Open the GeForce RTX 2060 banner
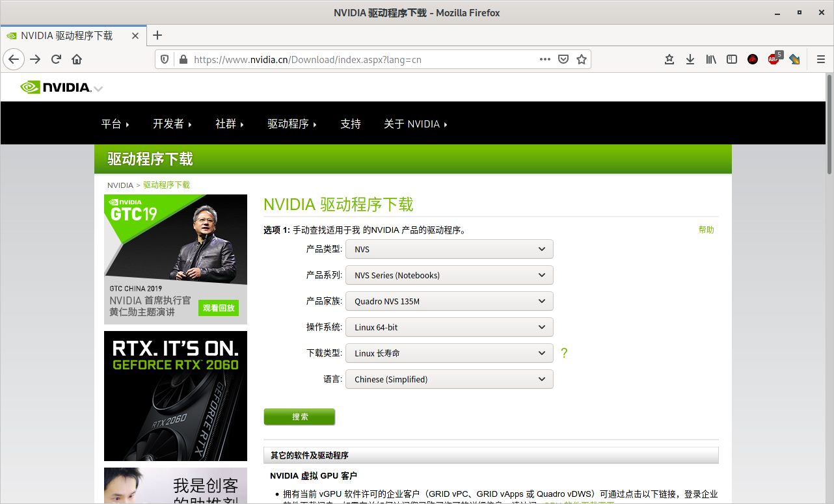 click(176, 396)
